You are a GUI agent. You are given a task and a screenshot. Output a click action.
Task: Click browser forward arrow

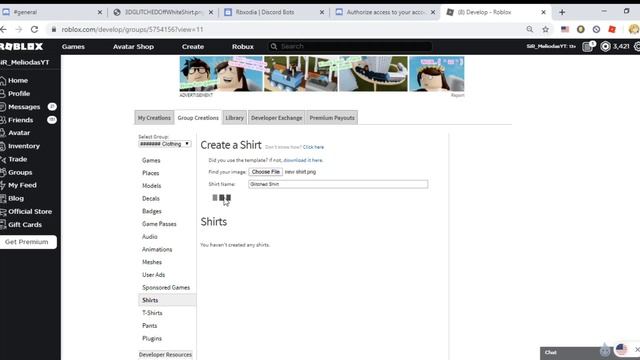19,29
